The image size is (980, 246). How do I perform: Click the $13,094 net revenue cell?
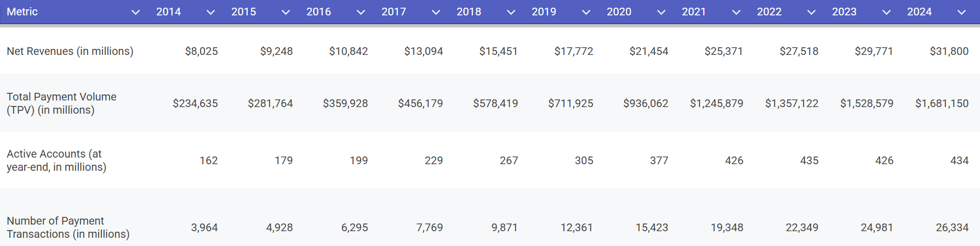coord(423,51)
